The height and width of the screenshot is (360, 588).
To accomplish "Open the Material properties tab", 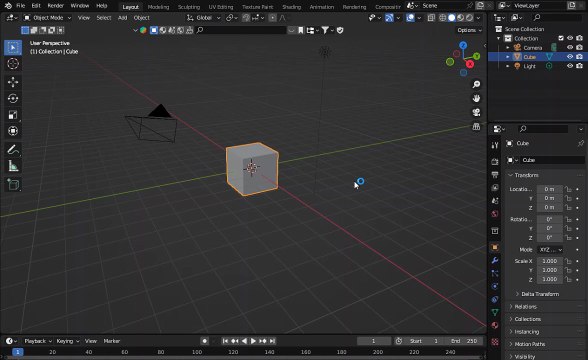I will 495,325.
